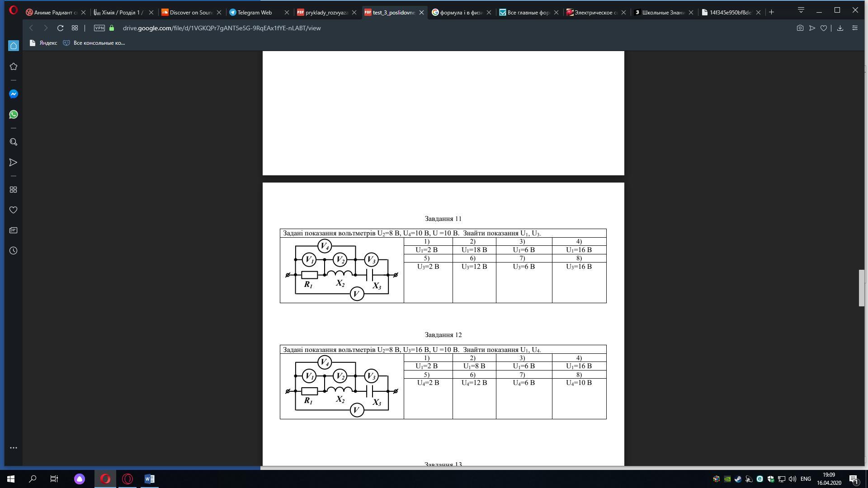Open downloads arrow icon in toolbar
This screenshot has width=868, height=488.
pyautogui.click(x=840, y=28)
